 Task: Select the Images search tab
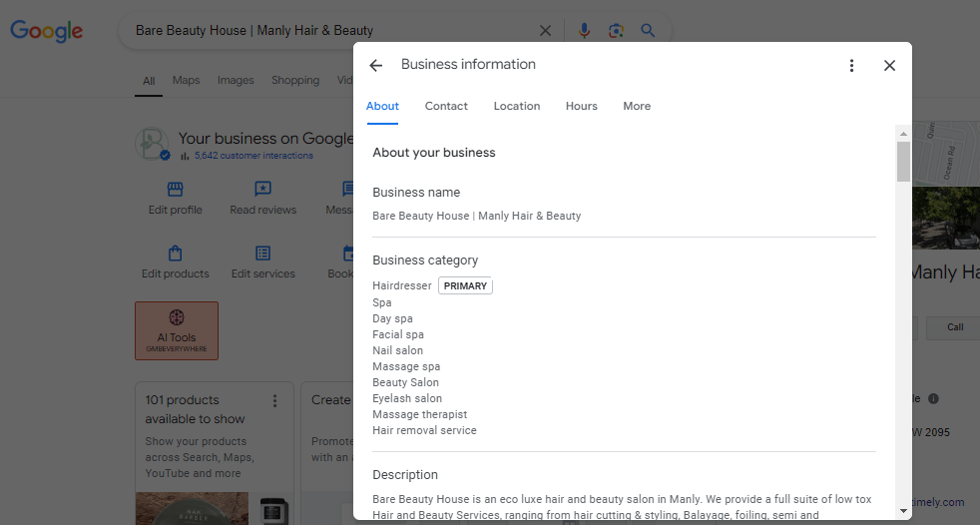click(x=236, y=80)
